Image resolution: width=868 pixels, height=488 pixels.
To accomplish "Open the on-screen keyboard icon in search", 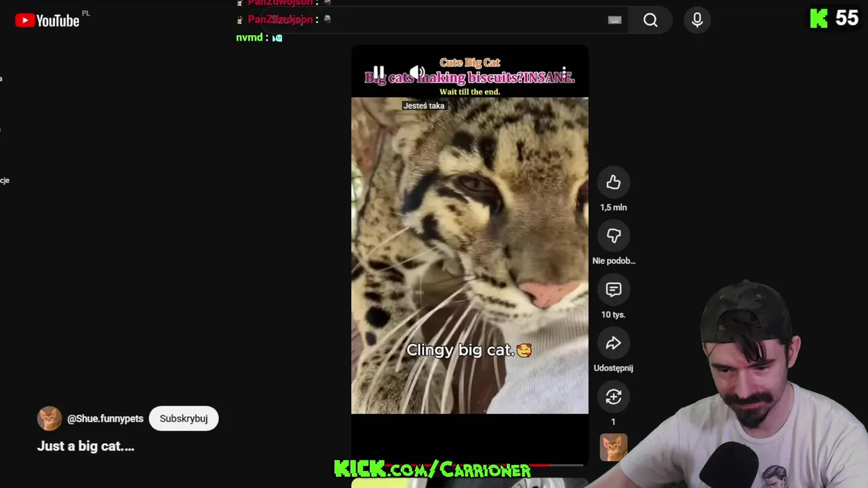I will pos(614,20).
